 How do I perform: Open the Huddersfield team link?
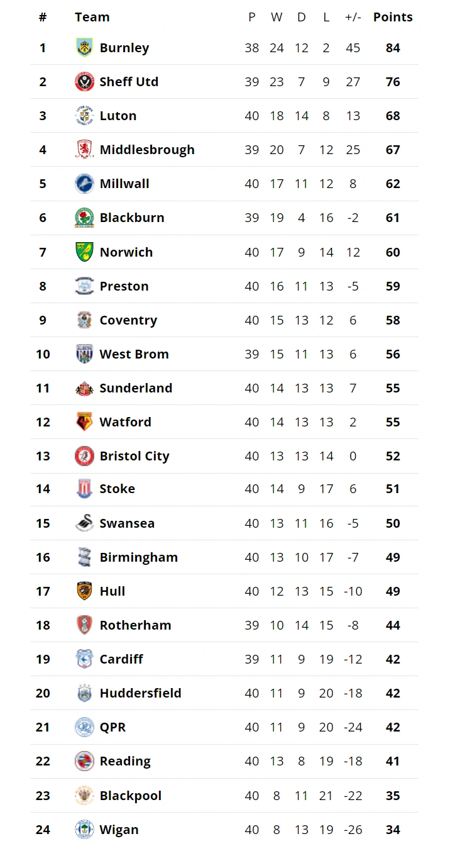coord(140,693)
